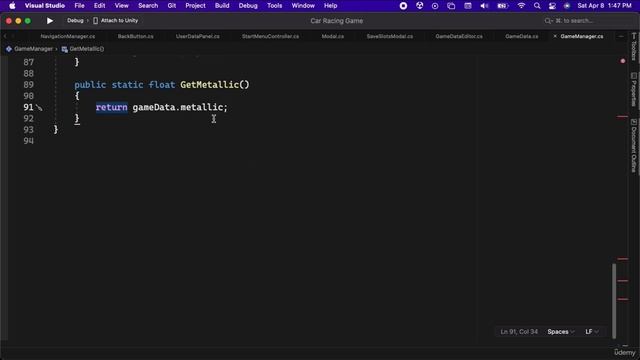The height and width of the screenshot is (360, 640).
Task: Click the date and time in menu bar
Action: point(604,6)
